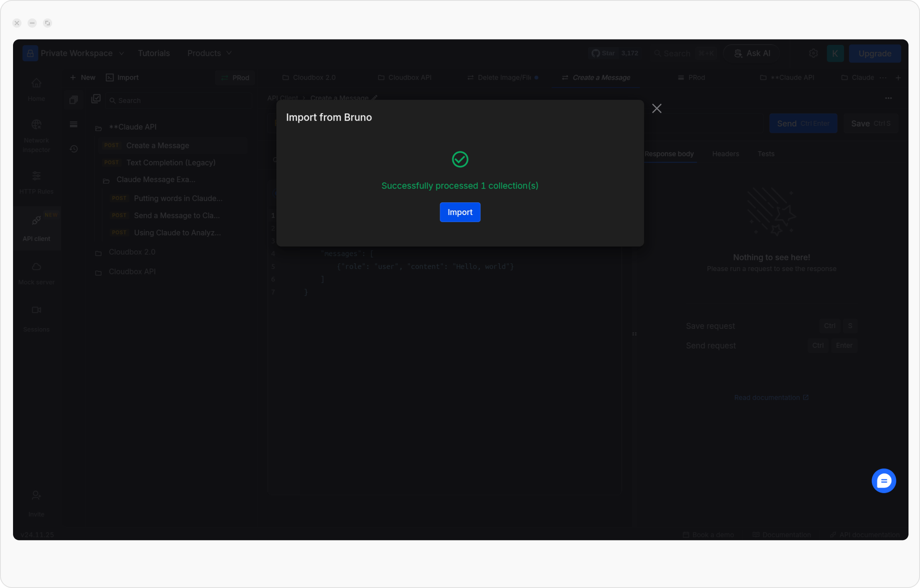Open the history clock icon

pos(74,149)
